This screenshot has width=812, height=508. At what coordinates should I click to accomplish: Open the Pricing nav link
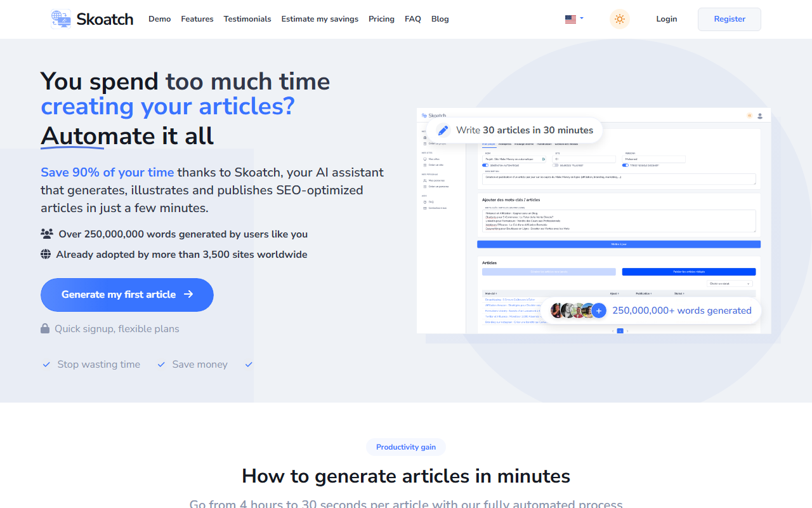click(381, 19)
